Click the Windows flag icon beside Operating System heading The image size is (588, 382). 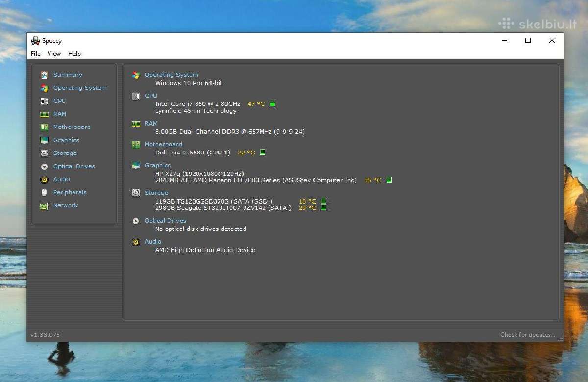click(136, 75)
